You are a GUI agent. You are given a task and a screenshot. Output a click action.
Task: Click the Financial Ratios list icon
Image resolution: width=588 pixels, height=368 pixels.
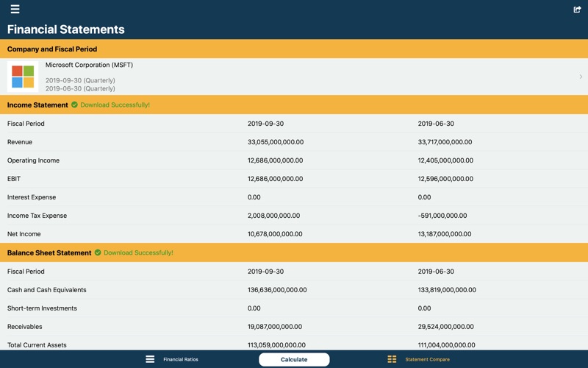pos(150,359)
